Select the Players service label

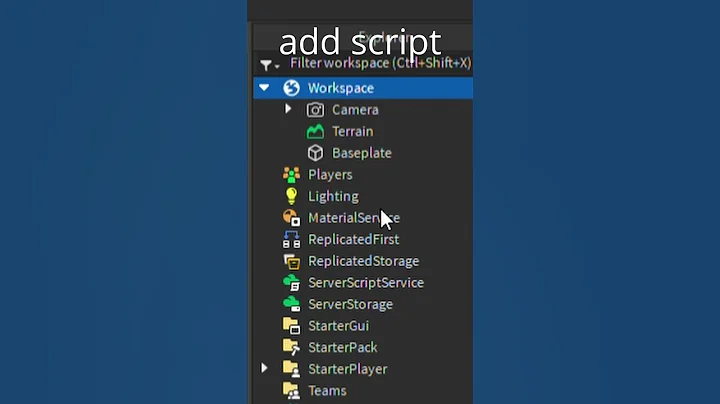[330, 174]
